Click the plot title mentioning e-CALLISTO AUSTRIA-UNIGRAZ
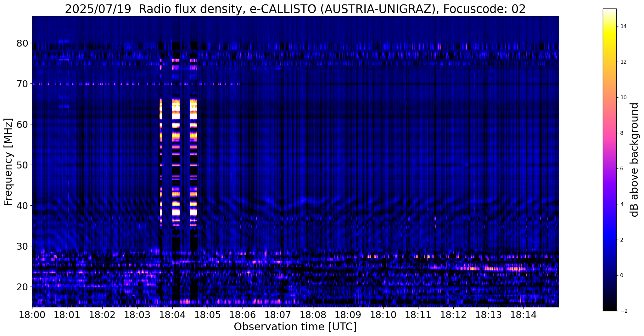This screenshot has width=644, height=336. pos(295,9)
